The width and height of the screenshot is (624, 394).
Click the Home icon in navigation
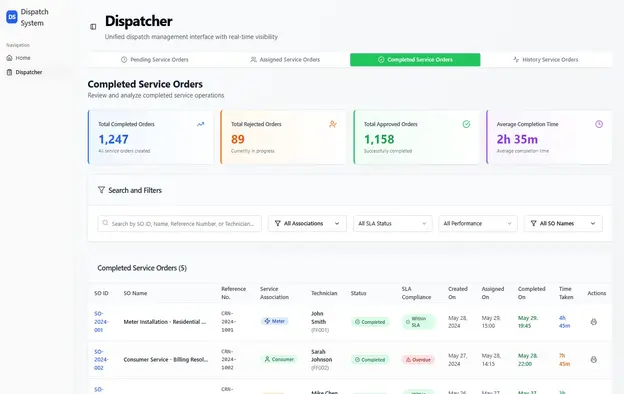(x=10, y=58)
